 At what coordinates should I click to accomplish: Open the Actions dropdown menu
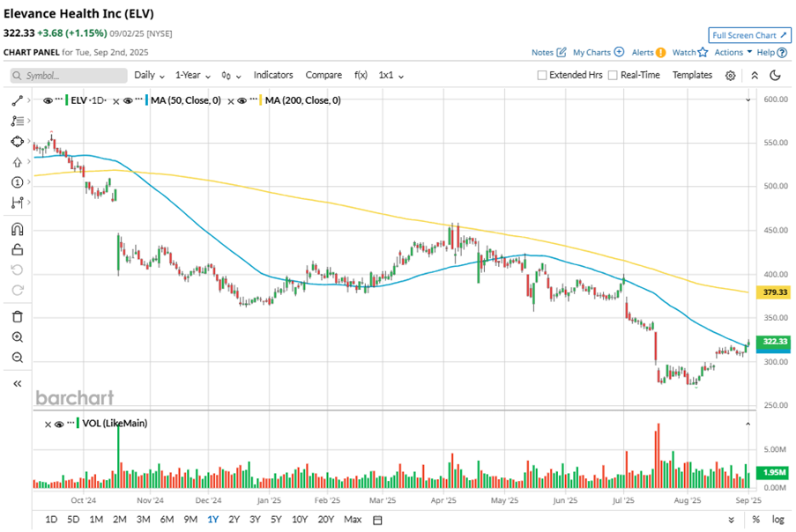click(x=733, y=52)
